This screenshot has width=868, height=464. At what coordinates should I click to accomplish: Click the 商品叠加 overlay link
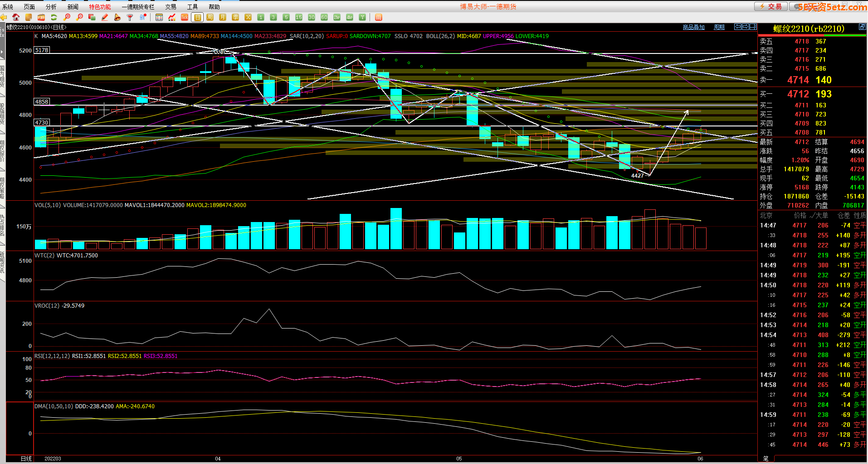click(x=694, y=27)
